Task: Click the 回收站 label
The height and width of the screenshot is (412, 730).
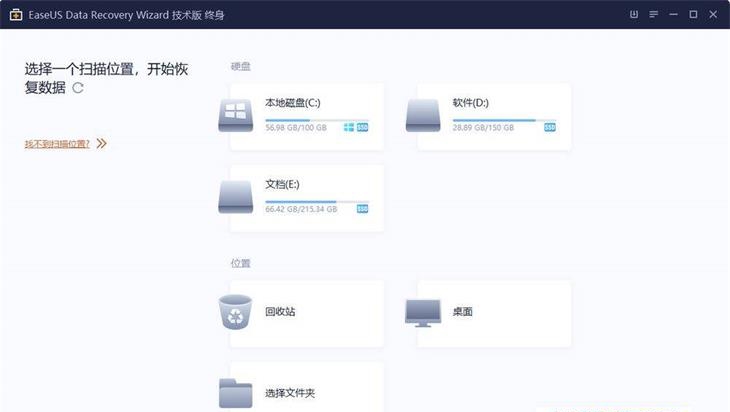Action: coord(280,311)
